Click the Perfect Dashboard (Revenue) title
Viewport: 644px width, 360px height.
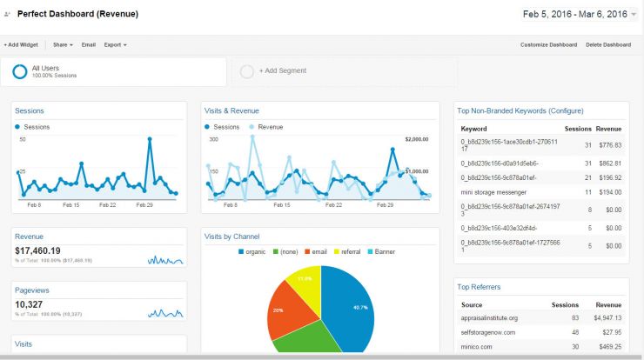(x=77, y=14)
